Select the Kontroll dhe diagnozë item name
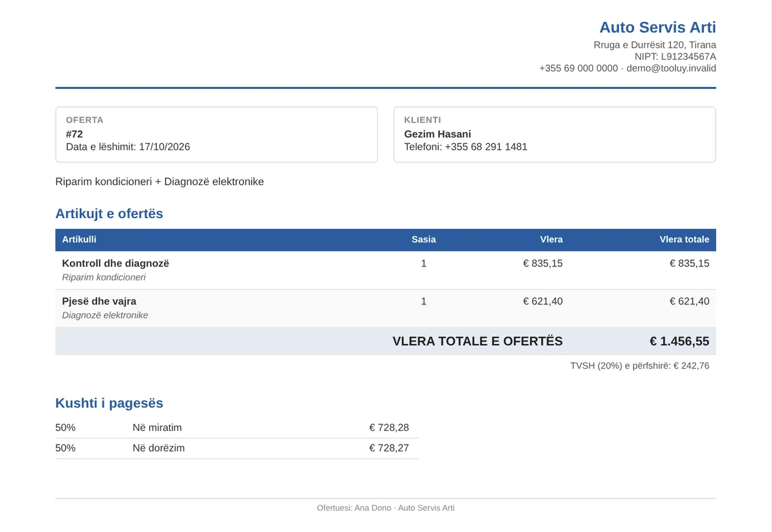 (x=116, y=263)
